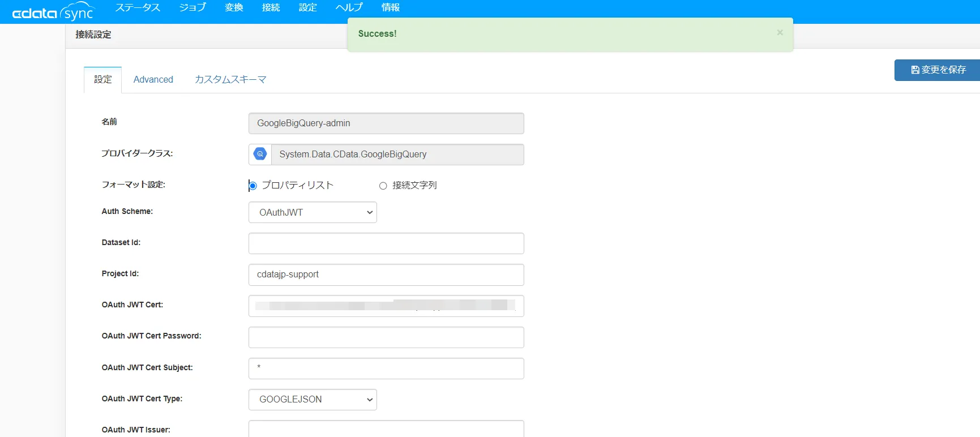Select the プロパティリスト radio button

[253, 186]
